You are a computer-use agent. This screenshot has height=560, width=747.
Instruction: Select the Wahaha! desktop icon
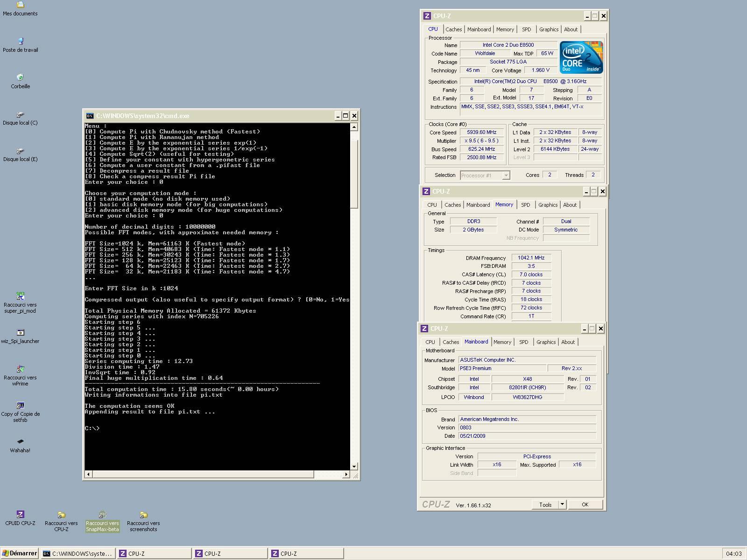pos(20,445)
